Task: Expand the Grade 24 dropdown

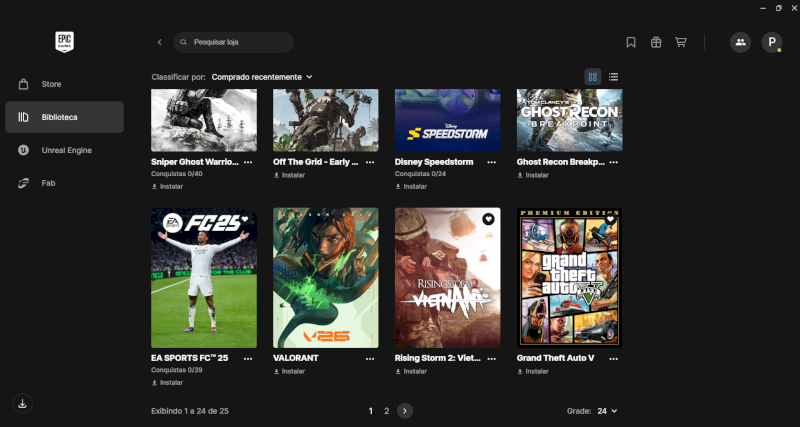Action: [607, 411]
